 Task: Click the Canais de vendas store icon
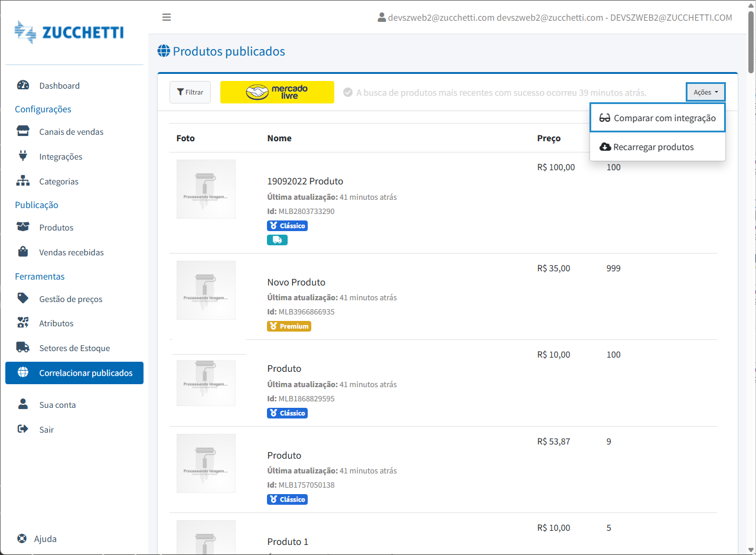pyautogui.click(x=23, y=131)
